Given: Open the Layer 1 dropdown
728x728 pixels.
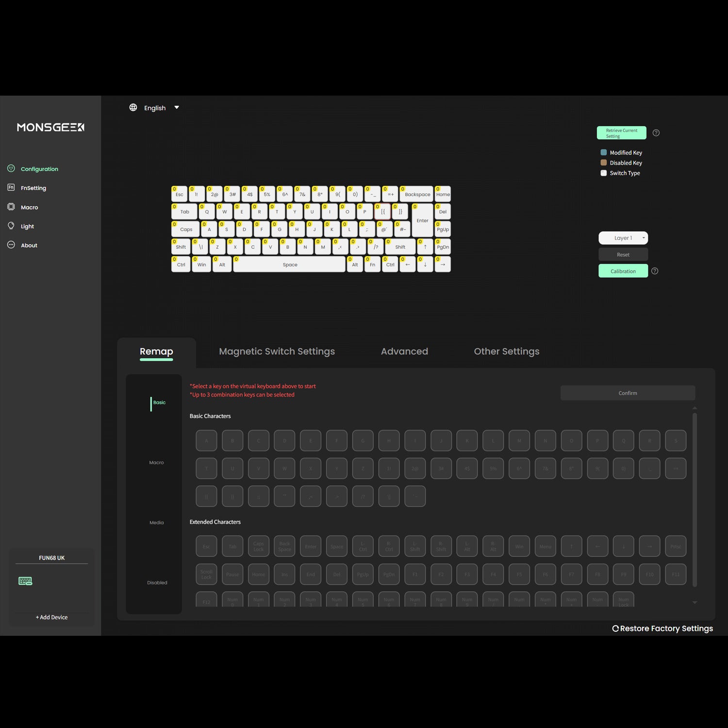Looking at the screenshot, I should point(623,238).
